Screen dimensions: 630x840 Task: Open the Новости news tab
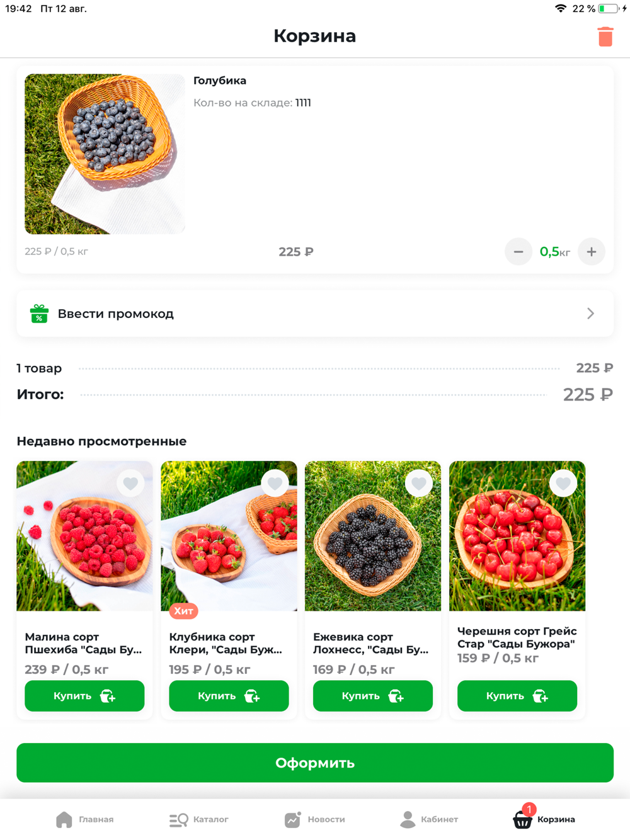pyautogui.click(x=314, y=819)
